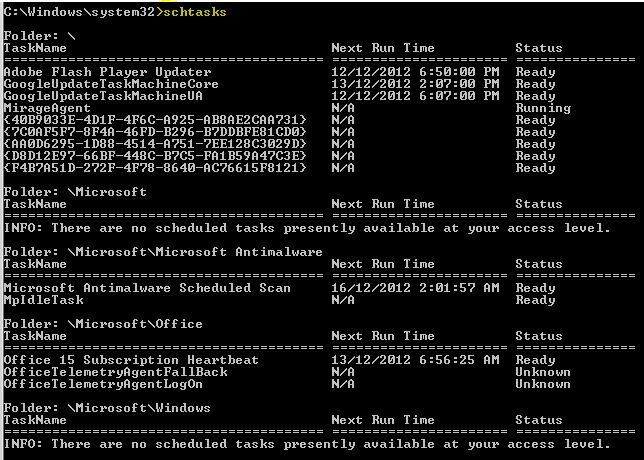Click the task GUID starting with {F4B7A51D
Screen dimensions: 644x460
coord(155,168)
